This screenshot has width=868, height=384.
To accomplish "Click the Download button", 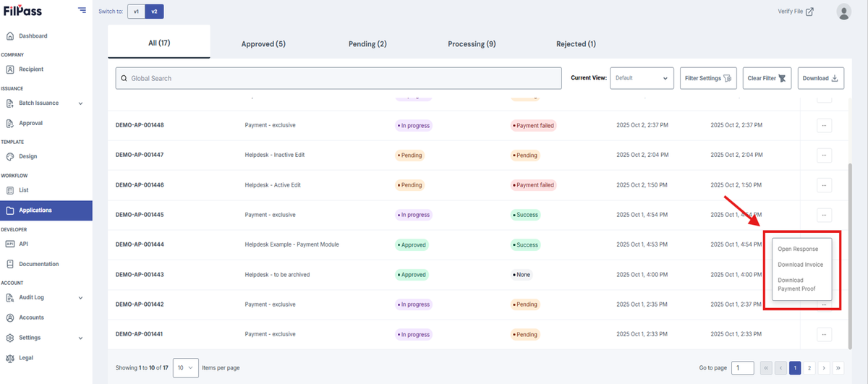I will 821,78.
